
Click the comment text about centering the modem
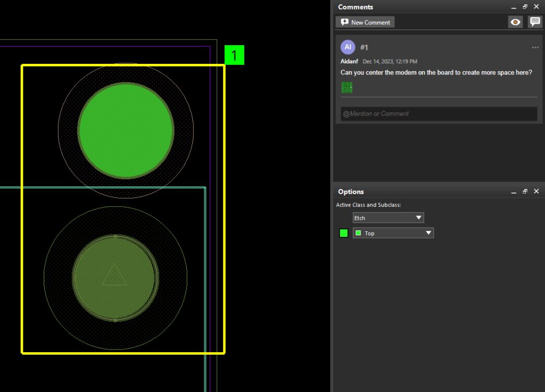coord(436,72)
